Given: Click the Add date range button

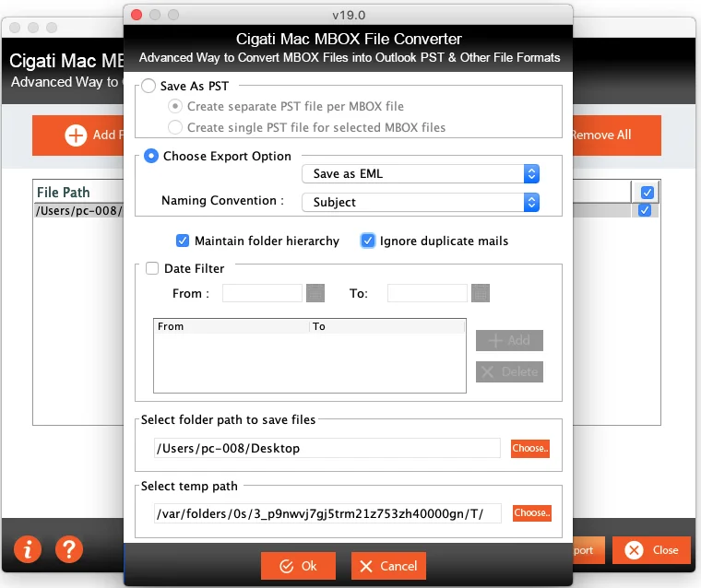Looking at the screenshot, I should tap(509, 340).
